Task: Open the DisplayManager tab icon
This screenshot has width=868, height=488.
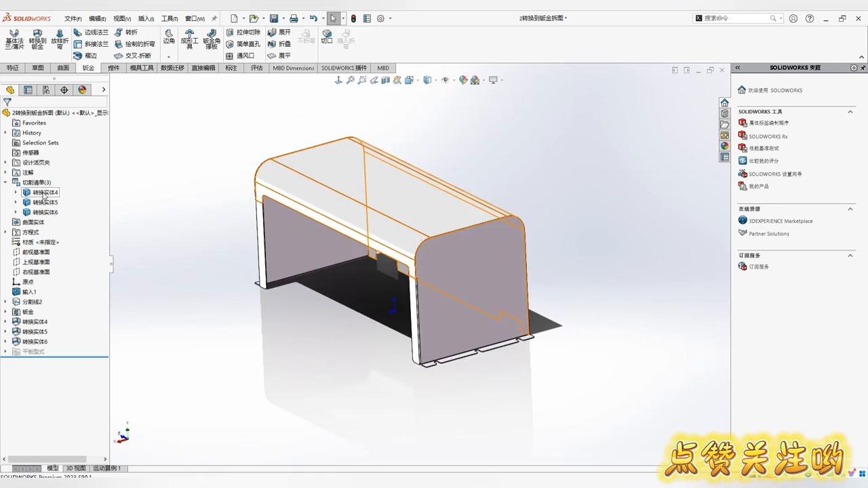Action: [x=83, y=89]
